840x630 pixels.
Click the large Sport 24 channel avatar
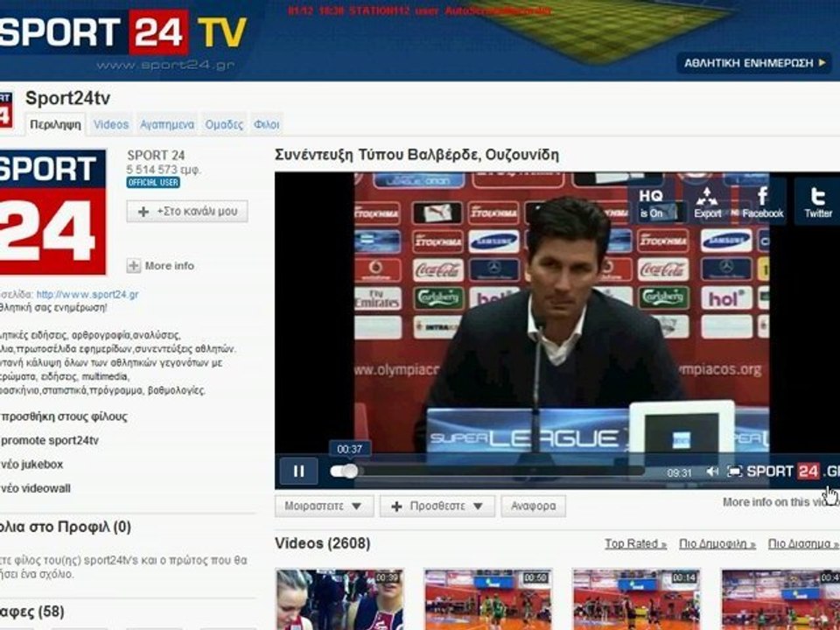pyautogui.click(x=52, y=212)
